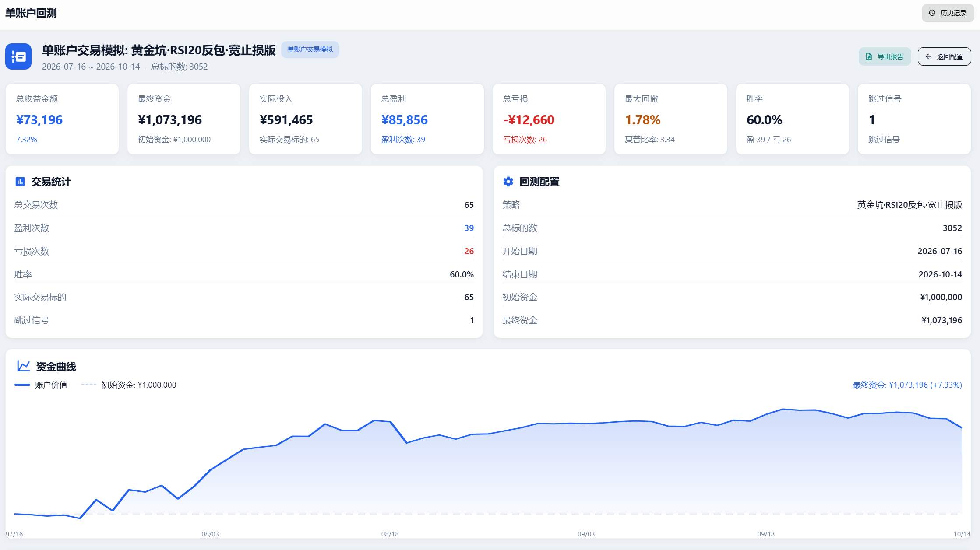Click the 策略 row strategy name value

[909, 205]
